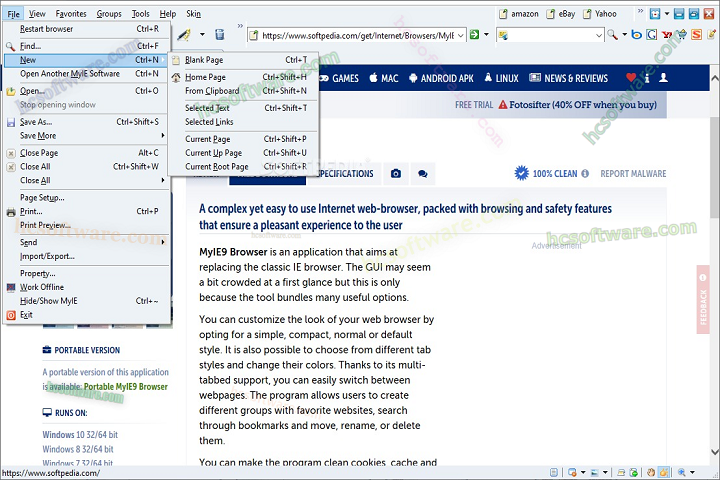The width and height of the screenshot is (720, 480).
Task: Expand the favorites bar overflow chevron
Action: click(x=641, y=11)
